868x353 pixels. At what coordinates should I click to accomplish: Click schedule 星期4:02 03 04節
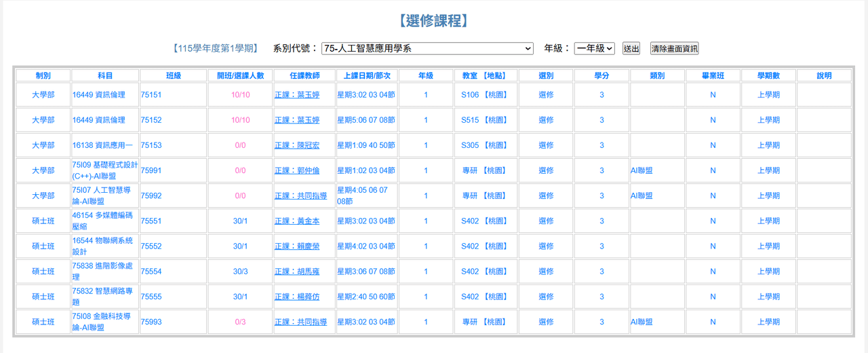(366, 246)
